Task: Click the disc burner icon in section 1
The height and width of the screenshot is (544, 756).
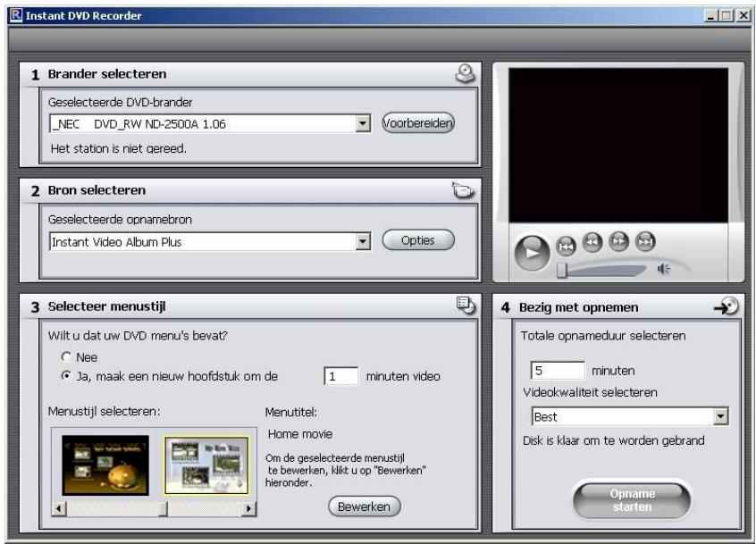Action: 466,73
